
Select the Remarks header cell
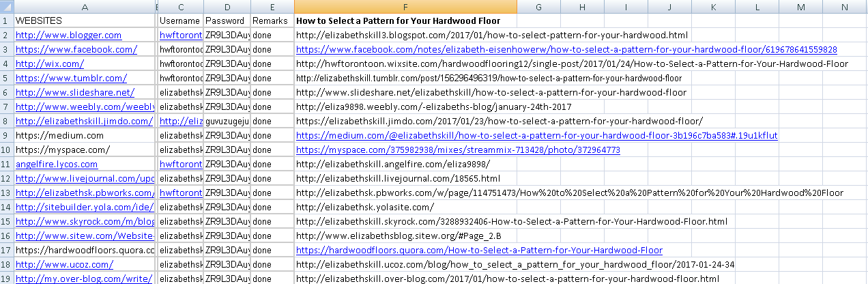point(272,21)
